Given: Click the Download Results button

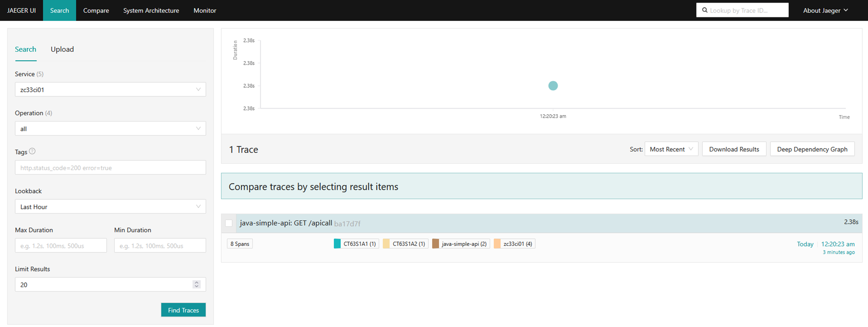Looking at the screenshot, I should pos(734,149).
